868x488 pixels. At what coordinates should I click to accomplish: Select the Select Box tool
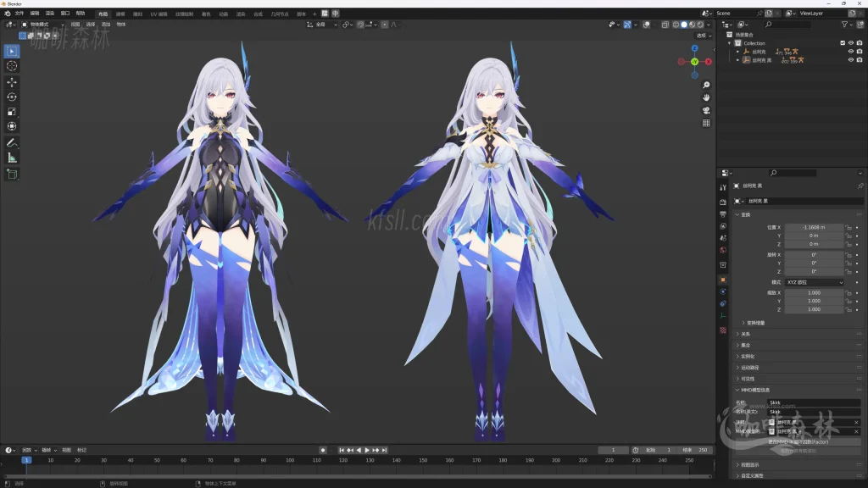[x=12, y=51]
